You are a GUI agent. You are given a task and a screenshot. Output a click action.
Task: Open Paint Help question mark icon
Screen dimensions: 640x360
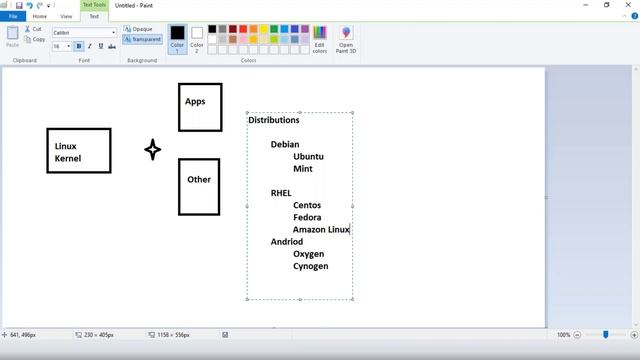635,16
